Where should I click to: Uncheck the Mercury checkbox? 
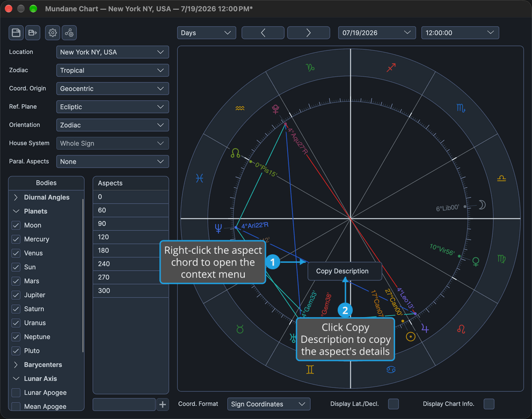[16, 239]
